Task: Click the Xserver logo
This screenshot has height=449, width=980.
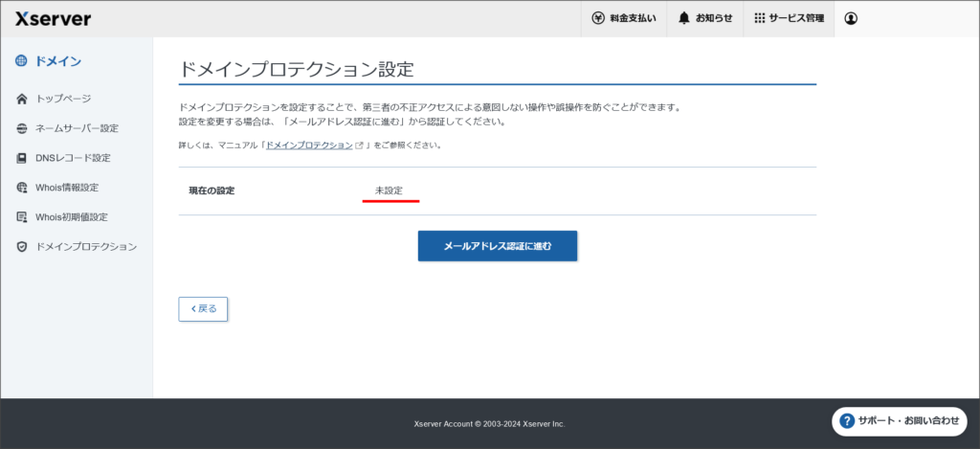Action: pos(54,19)
